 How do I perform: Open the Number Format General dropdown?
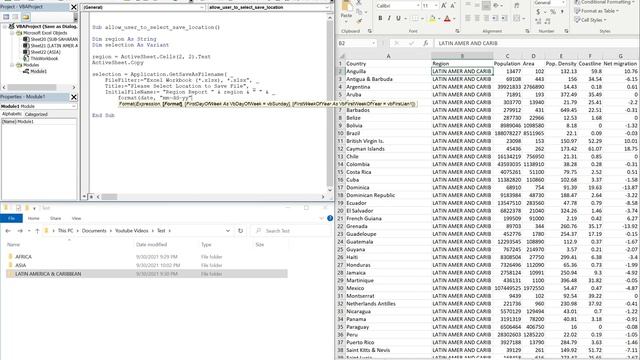click(564, 2)
